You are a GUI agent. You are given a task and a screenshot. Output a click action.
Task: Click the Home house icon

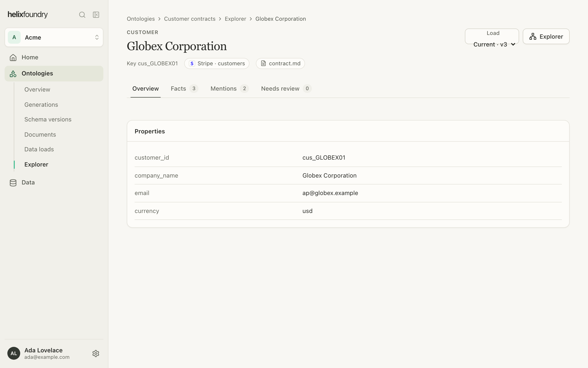click(13, 57)
